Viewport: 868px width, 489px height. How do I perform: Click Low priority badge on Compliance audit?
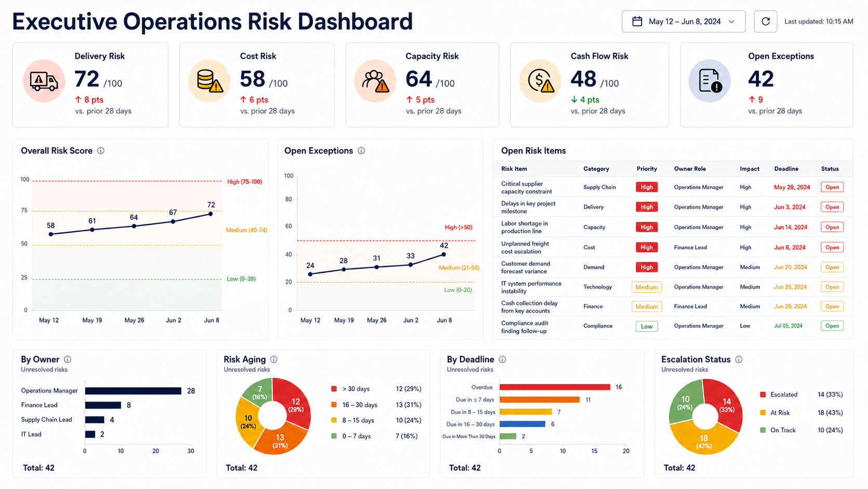tap(647, 326)
